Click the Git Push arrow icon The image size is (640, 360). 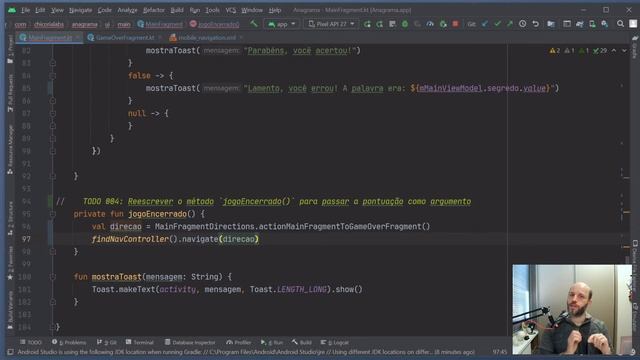510,24
